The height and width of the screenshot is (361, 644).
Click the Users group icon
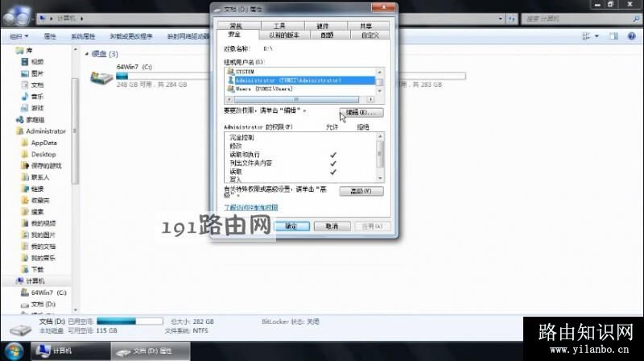pyautogui.click(x=230, y=89)
